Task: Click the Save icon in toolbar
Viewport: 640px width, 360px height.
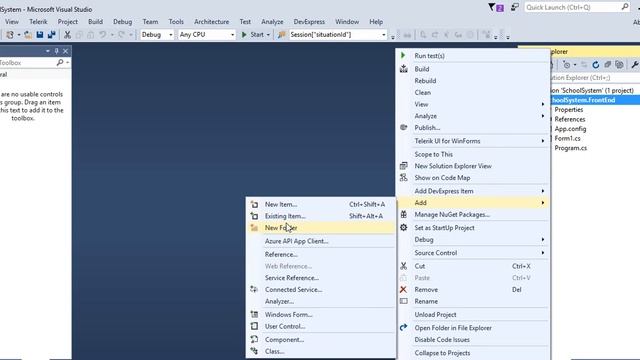Action: [40, 35]
